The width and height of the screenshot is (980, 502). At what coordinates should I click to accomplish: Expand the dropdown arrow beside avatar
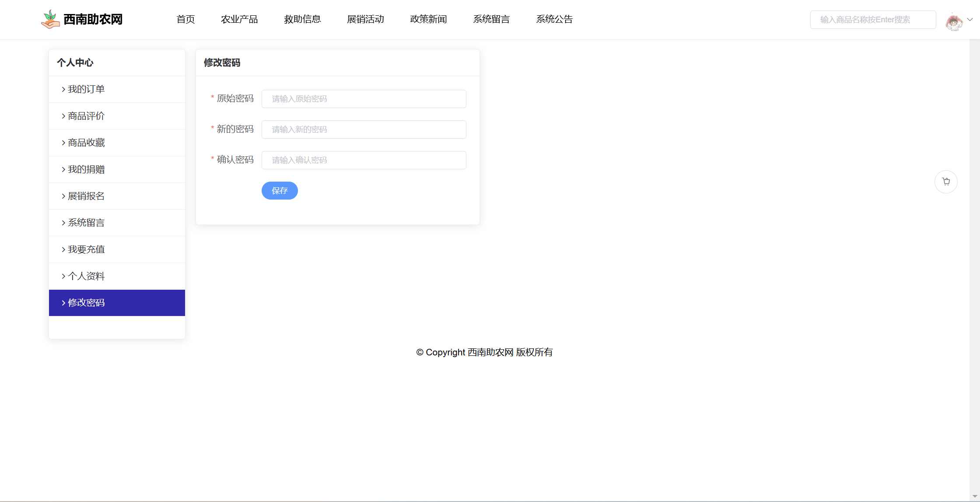point(970,19)
